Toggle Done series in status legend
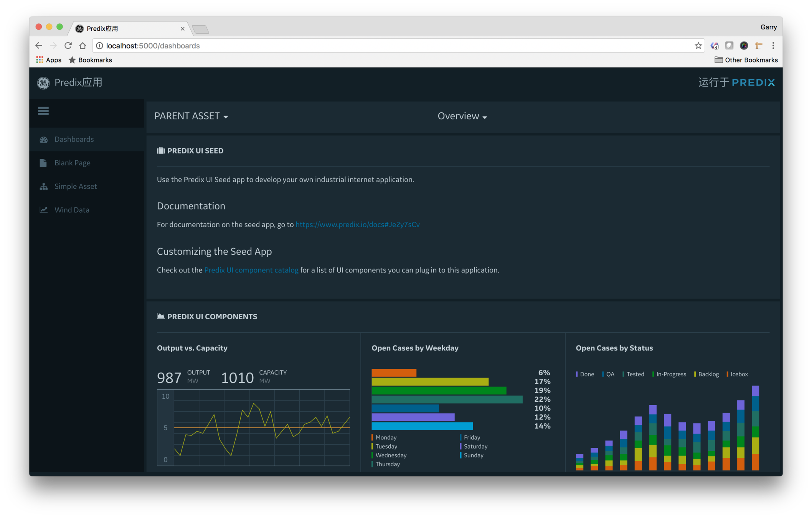The image size is (812, 518). (586, 374)
